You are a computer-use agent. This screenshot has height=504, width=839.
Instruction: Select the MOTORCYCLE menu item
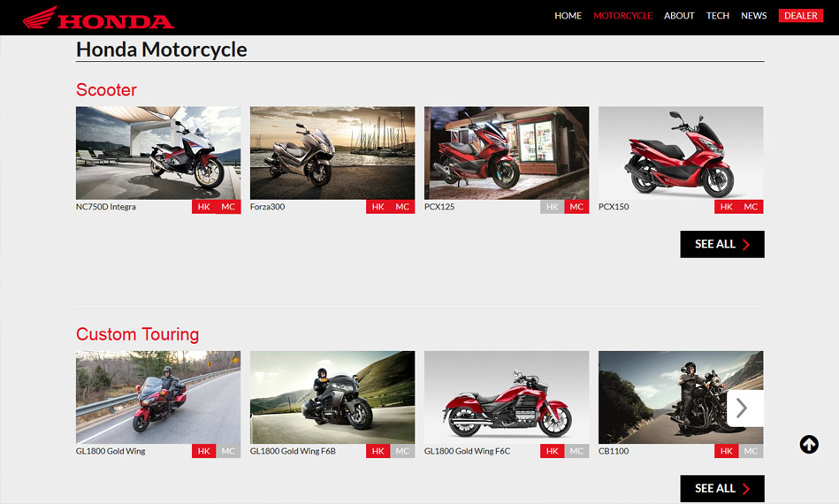(x=622, y=16)
